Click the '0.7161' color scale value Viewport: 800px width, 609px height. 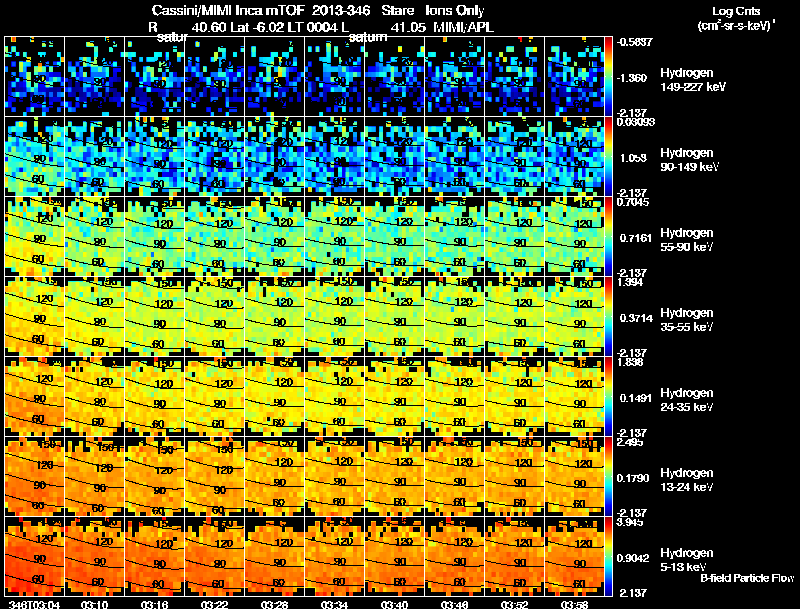point(635,238)
